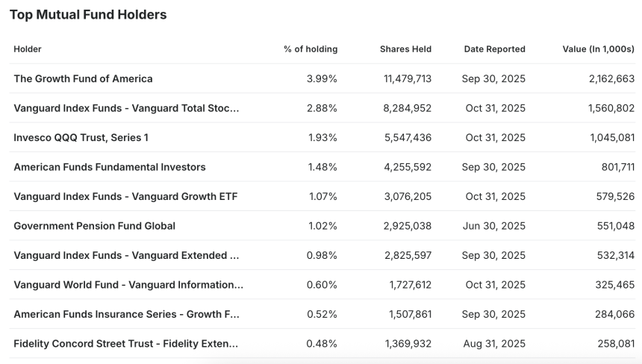This screenshot has height=364, width=642.
Task: Click the Shares Held column header
Action: 405,49
